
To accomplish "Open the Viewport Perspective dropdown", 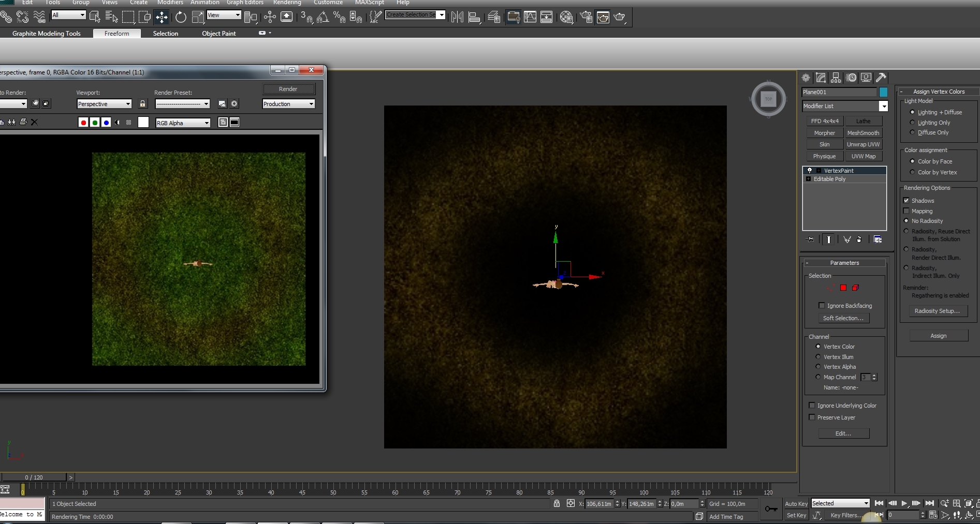I will [104, 104].
